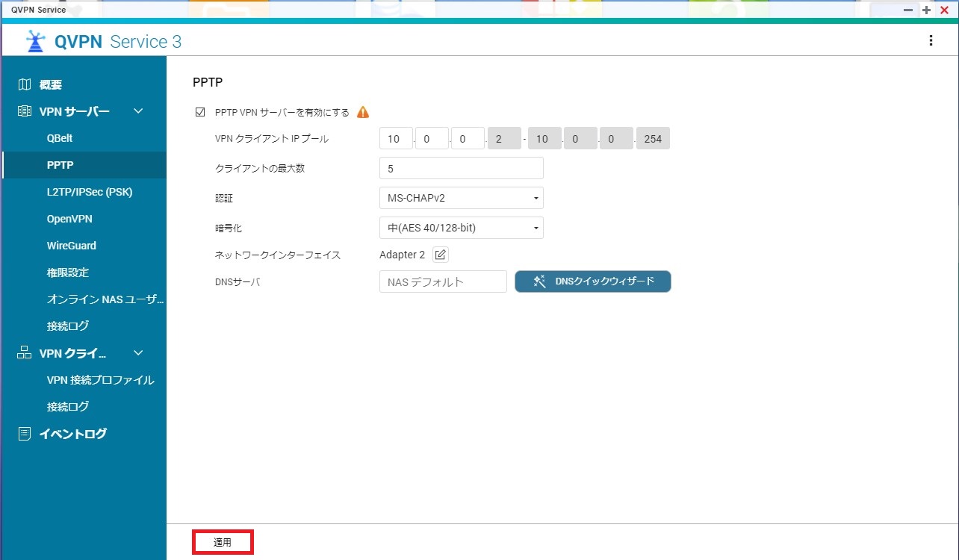This screenshot has width=959, height=560.
Task: Click the QVPN Service logo icon
Action: (35, 42)
